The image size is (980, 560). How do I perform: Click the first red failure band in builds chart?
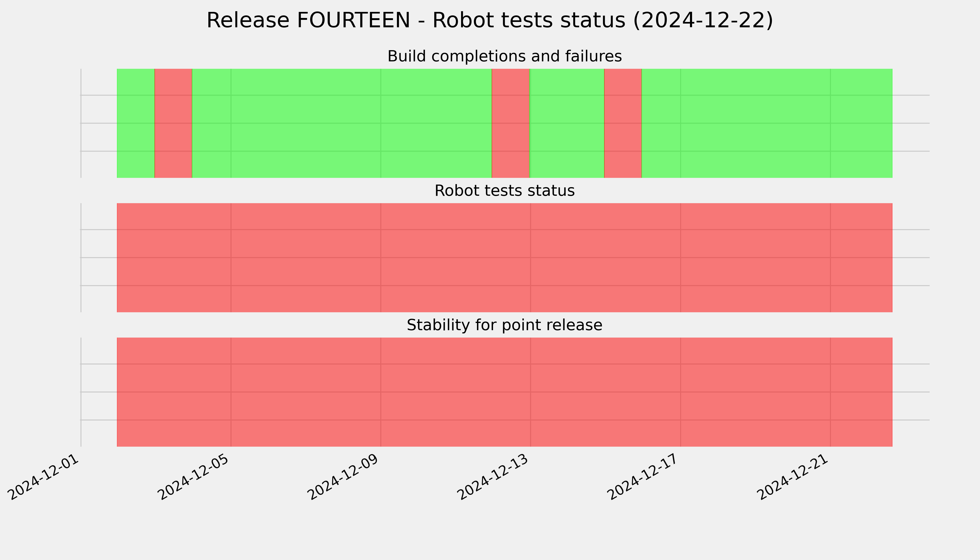[173, 123]
